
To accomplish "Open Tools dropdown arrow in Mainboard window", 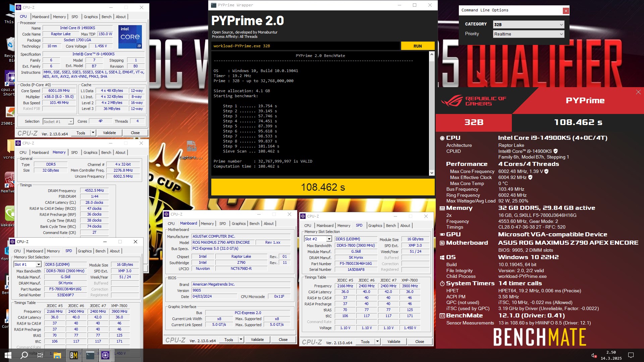I will (x=241, y=340).
